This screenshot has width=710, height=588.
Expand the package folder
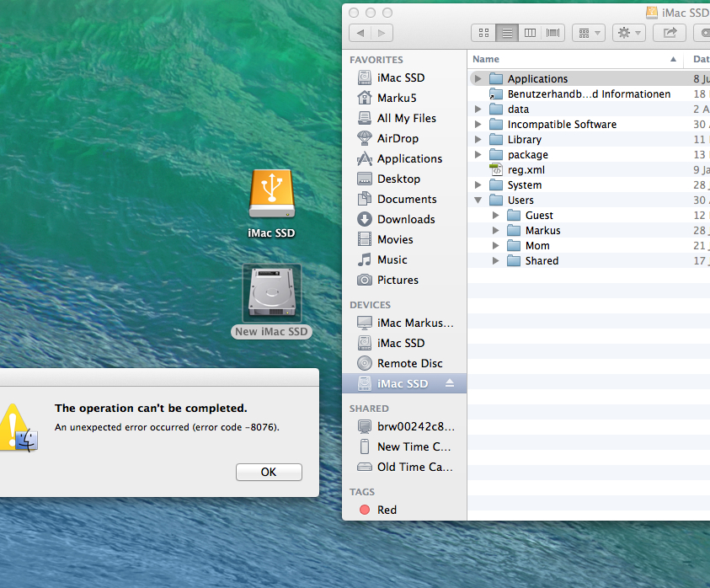tap(478, 154)
